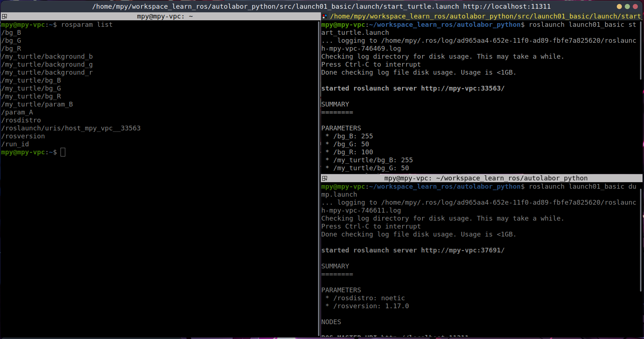Click the scrollbar of the lower-right terminal pane
Screen dimensions: 644x339
pos(641,239)
